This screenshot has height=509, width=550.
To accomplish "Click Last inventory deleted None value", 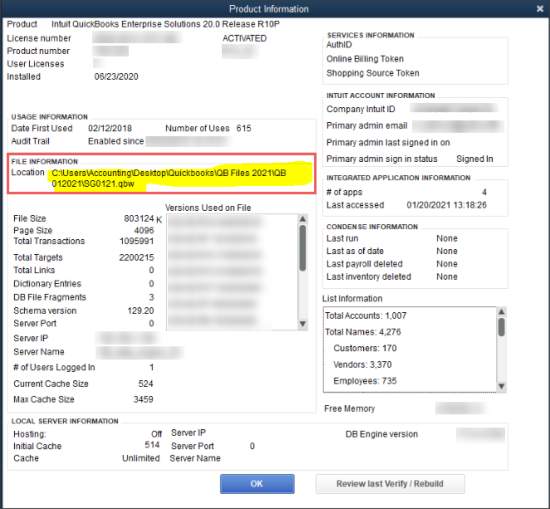I will point(447,277).
